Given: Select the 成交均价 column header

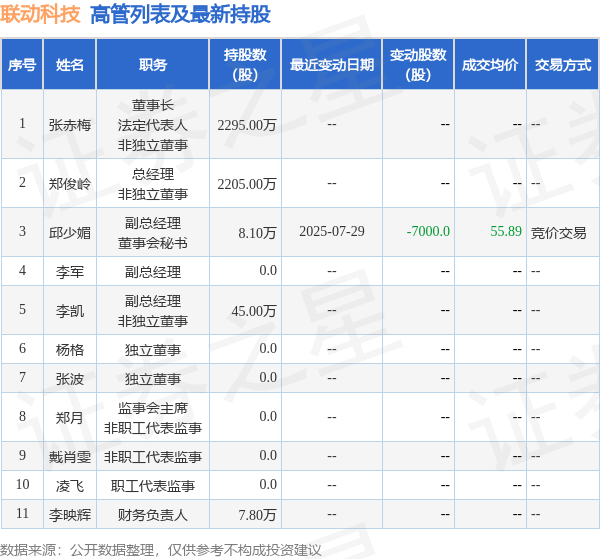Looking at the screenshot, I should tap(490, 65).
